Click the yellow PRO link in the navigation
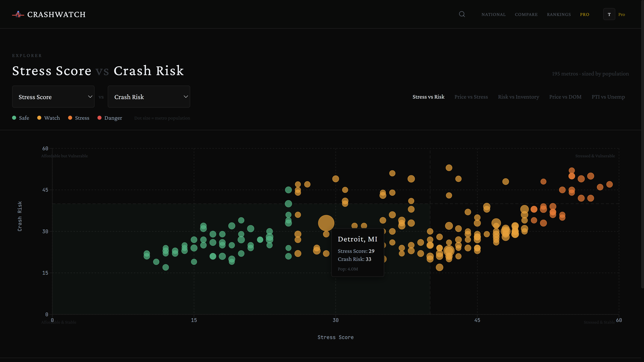This screenshot has height=362, width=644. click(x=584, y=14)
